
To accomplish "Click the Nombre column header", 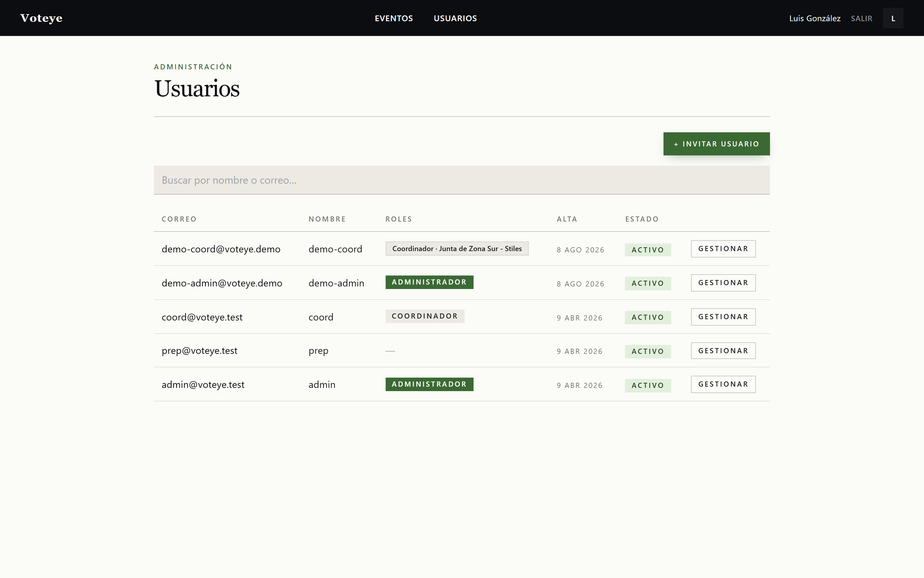I will [x=327, y=219].
